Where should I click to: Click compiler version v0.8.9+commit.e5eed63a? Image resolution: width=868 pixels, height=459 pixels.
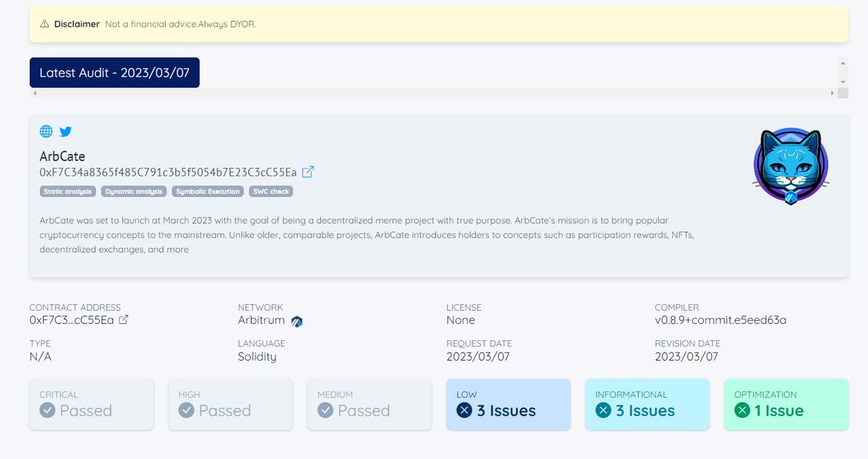720,319
